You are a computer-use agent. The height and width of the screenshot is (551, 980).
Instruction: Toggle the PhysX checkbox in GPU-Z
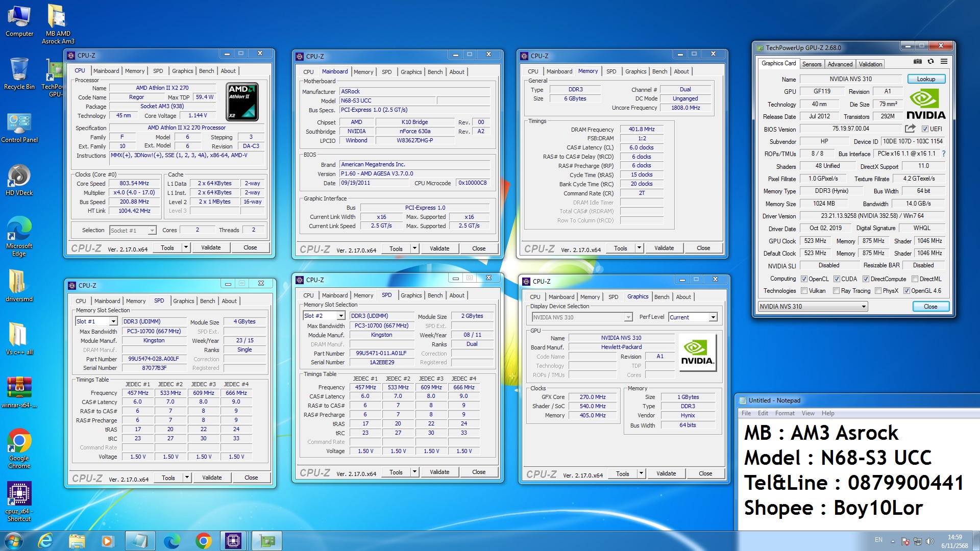point(878,291)
